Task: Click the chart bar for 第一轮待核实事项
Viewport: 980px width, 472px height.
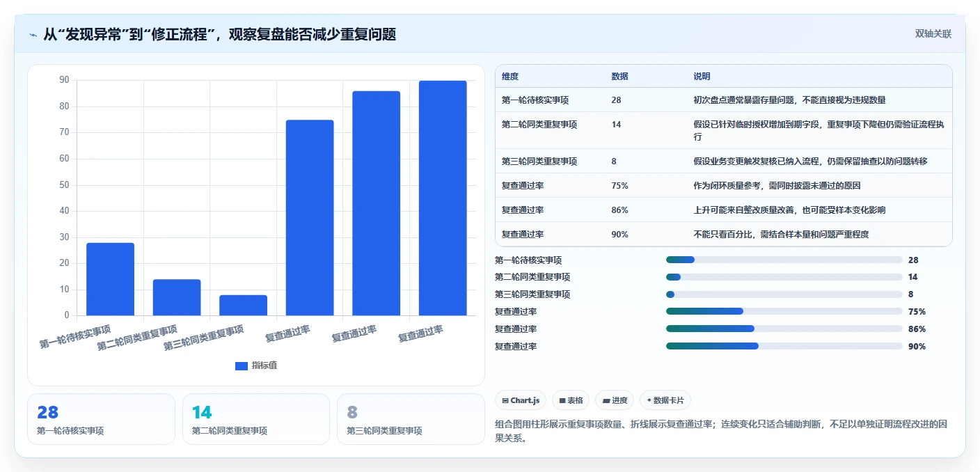Action: (110, 278)
